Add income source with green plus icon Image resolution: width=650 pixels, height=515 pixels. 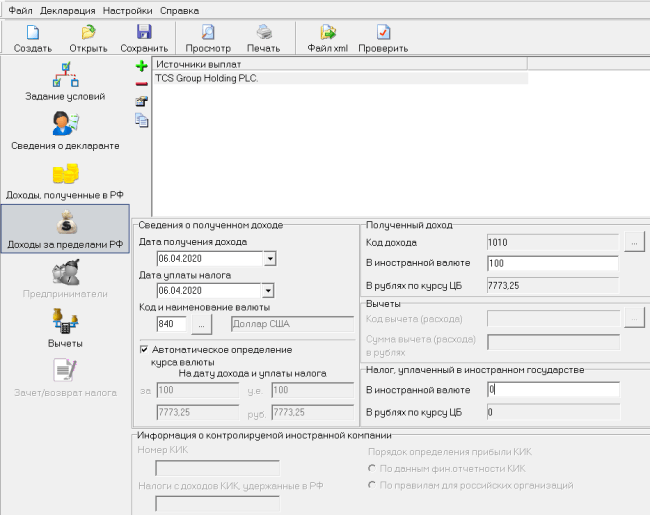[x=141, y=66]
